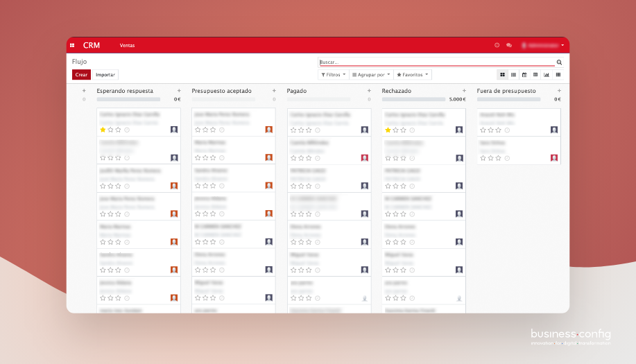Expand the Favoritos dropdown

click(x=413, y=75)
